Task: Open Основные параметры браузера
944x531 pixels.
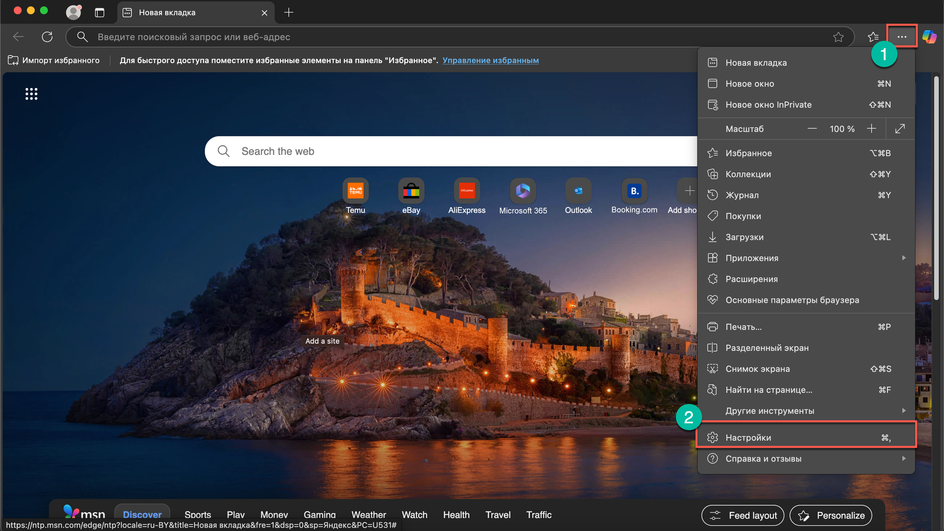Action: pyautogui.click(x=806, y=300)
